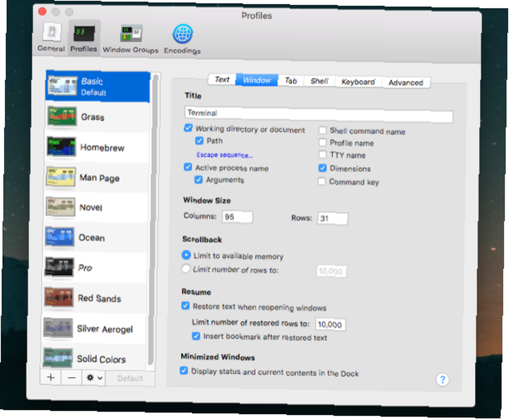The height and width of the screenshot is (420, 509).
Task: Enable Command key checkbox
Action: (322, 182)
